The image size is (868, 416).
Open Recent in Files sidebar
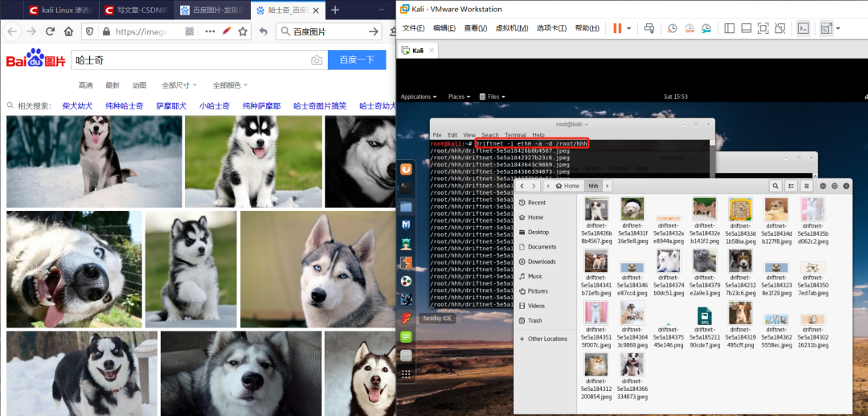pyautogui.click(x=545, y=203)
